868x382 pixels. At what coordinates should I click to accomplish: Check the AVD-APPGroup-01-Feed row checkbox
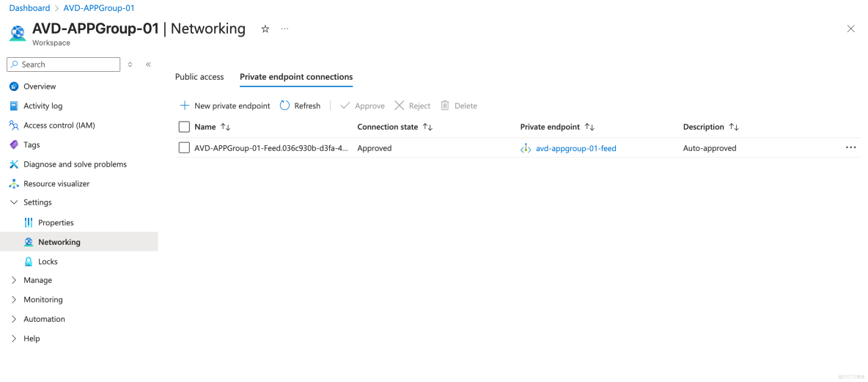[184, 148]
